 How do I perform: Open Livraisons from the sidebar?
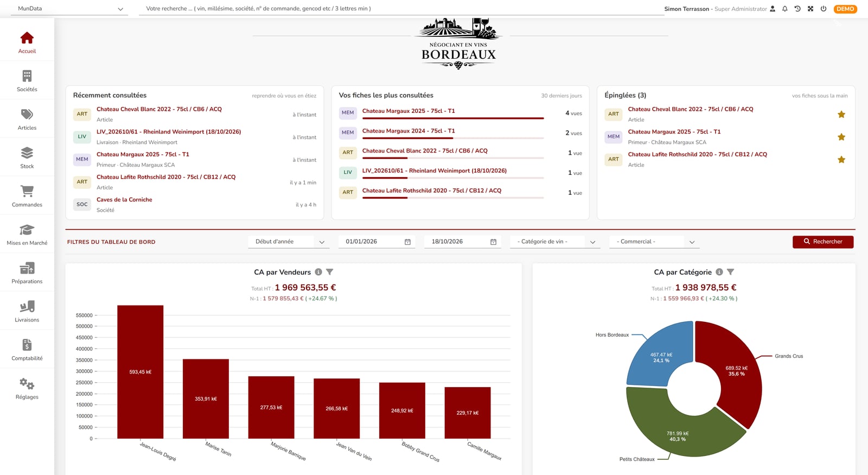27,312
